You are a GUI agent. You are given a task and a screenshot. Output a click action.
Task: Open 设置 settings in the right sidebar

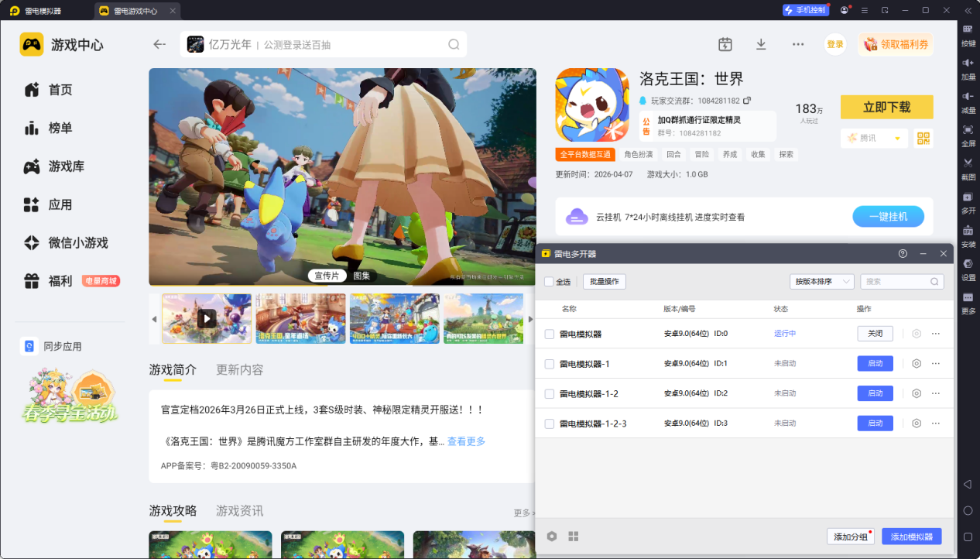pyautogui.click(x=968, y=268)
